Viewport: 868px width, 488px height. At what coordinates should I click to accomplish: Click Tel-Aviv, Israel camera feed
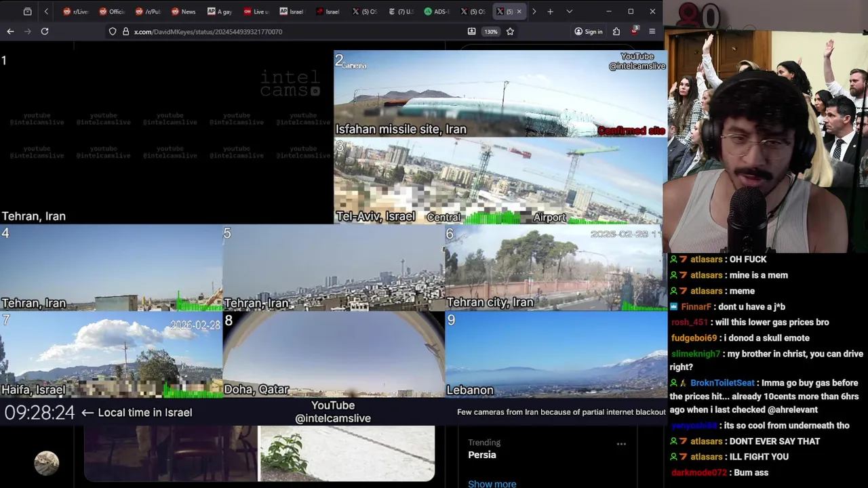500,181
